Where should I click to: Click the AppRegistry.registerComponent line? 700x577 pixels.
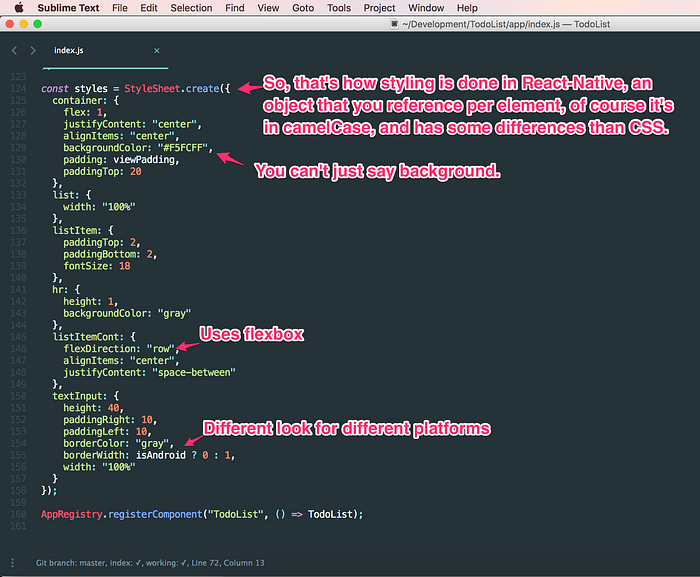point(202,514)
